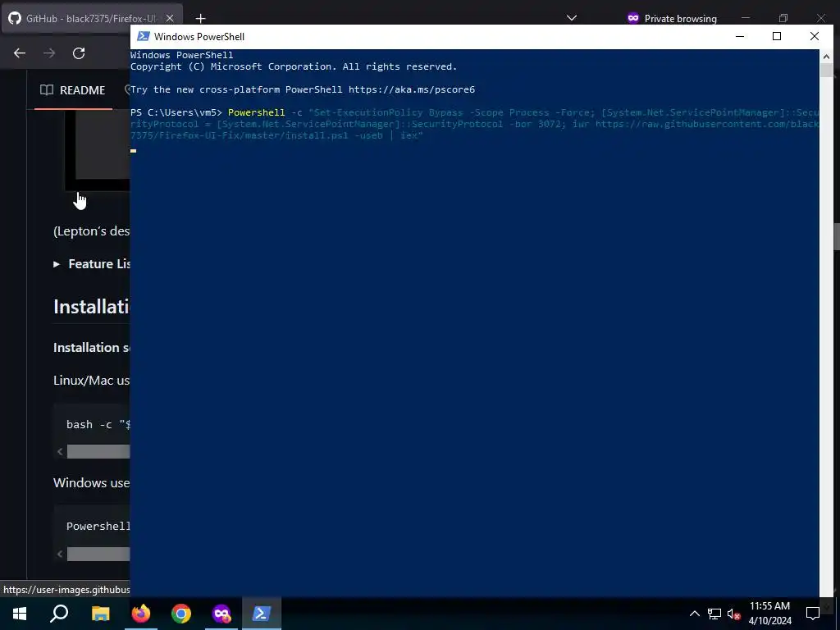Open the Windows Start menu
The image size is (840, 630).
tap(20, 614)
